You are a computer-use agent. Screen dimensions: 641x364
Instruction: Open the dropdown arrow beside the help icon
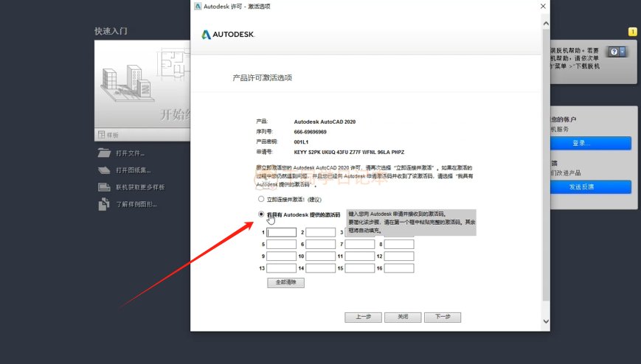click(x=623, y=52)
